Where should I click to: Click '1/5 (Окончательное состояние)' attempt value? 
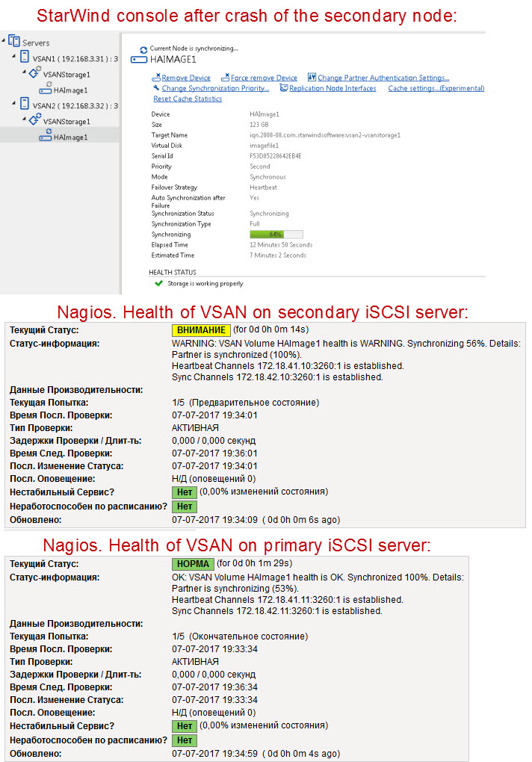click(x=240, y=636)
